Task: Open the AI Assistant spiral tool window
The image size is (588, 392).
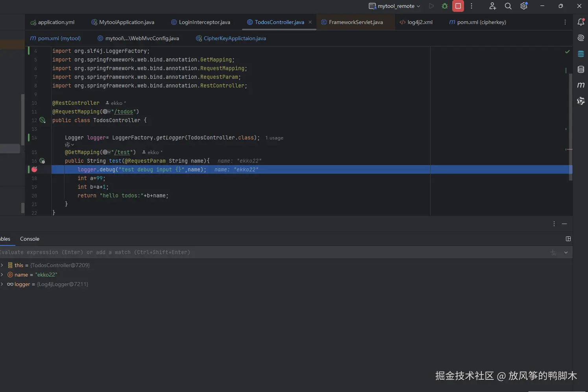Action: pyautogui.click(x=581, y=38)
